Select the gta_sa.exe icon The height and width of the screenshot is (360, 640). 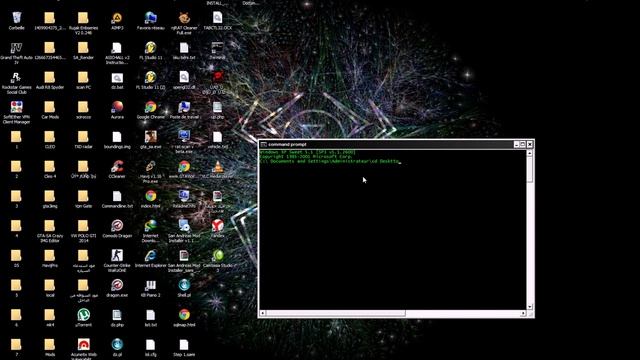click(151, 137)
